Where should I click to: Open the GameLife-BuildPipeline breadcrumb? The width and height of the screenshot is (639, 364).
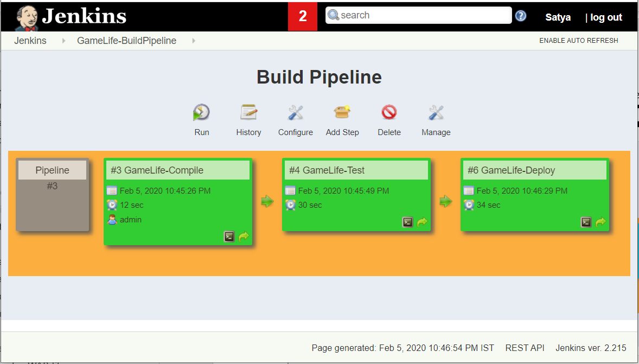click(126, 41)
